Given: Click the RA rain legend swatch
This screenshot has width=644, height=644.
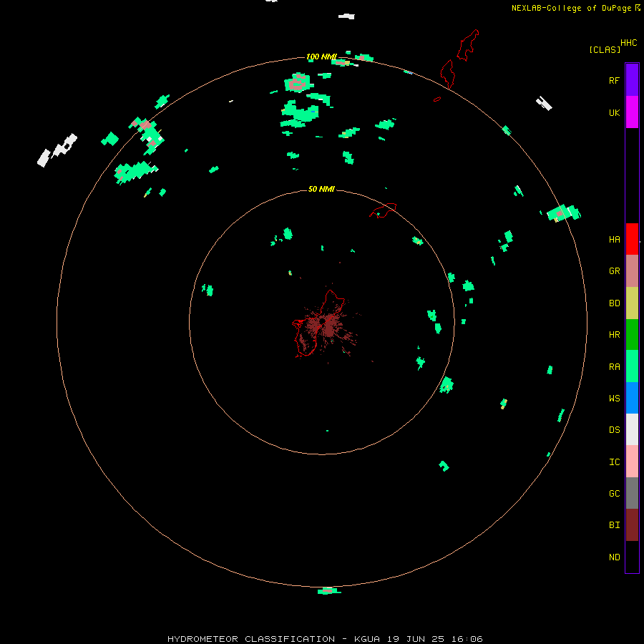Looking at the screenshot, I should pos(632,366).
